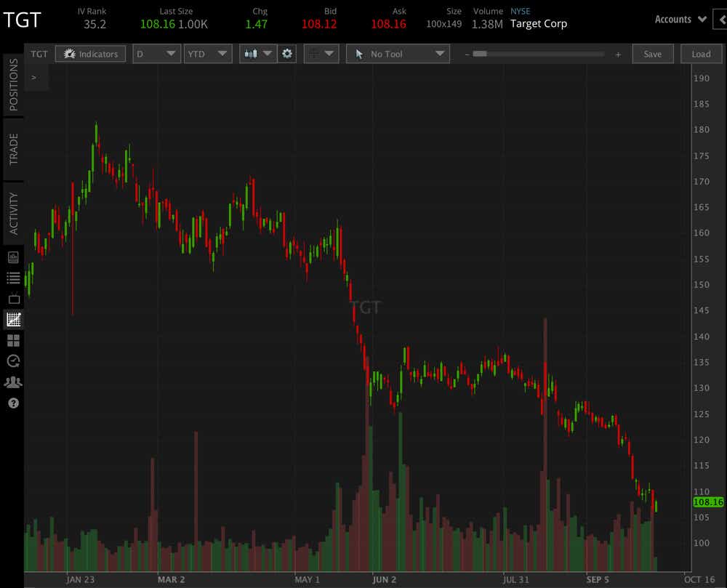Click the SEP 5 date label
This screenshot has height=588, width=727.
click(598, 580)
